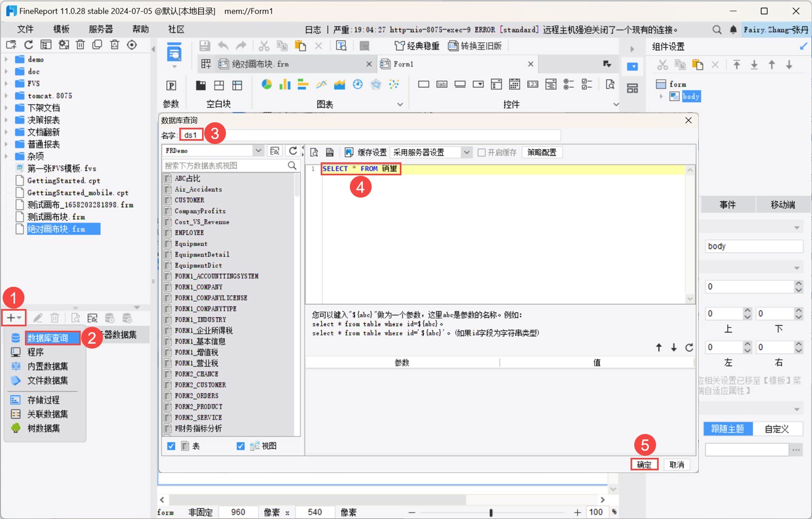Switch to the 移动端 tab

783,205
